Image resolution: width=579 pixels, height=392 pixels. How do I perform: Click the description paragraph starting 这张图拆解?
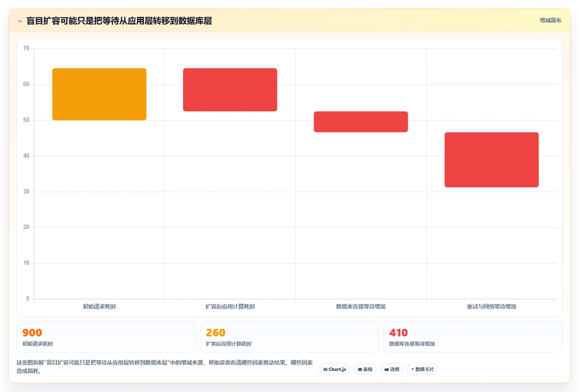coord(165,367)
